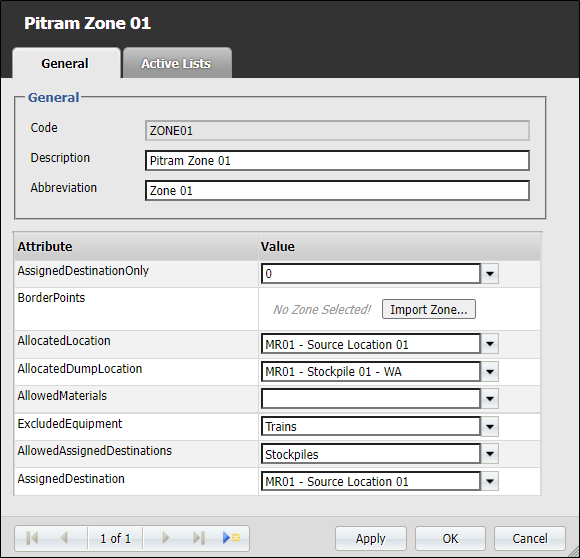The width and height of the screenshot is (580, 558).
Task: Switch to the Active Lists tab
Action: click(x=177, y=63)
